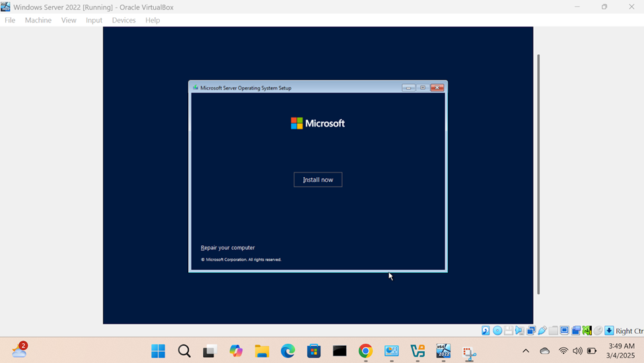Open the Machine menu
This screenshot has height=363, width=644.
(38, 20)
